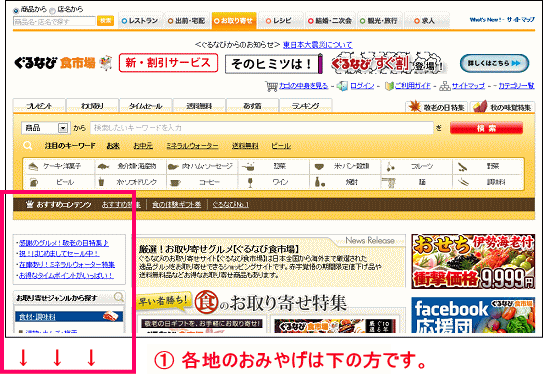Click the magnifier in genre search header

pos(119,297)
